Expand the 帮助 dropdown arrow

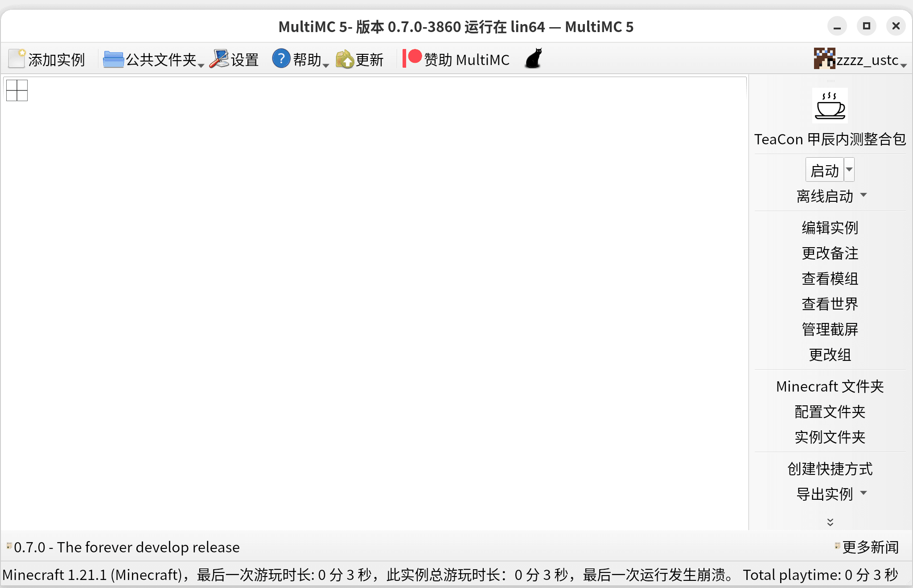pyautogui.click(x=326, y=65)
